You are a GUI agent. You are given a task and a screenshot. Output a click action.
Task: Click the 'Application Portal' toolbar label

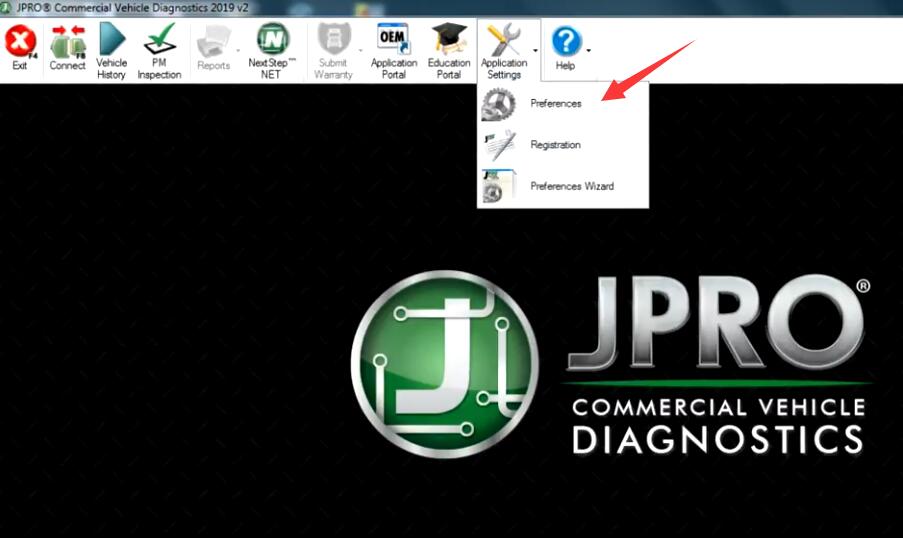click(x=394, y=69)
